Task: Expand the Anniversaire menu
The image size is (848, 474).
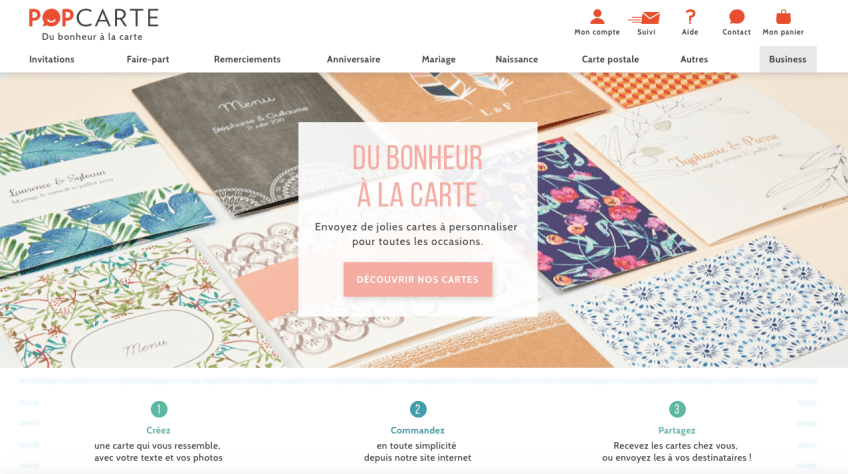Action: tap(353, 60)
